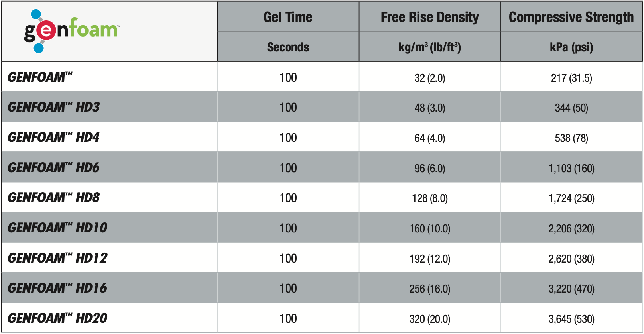Select the GENFOAM HD6 row label
Image resolution: width=644 pixels, height=334 pixels.
53,167
